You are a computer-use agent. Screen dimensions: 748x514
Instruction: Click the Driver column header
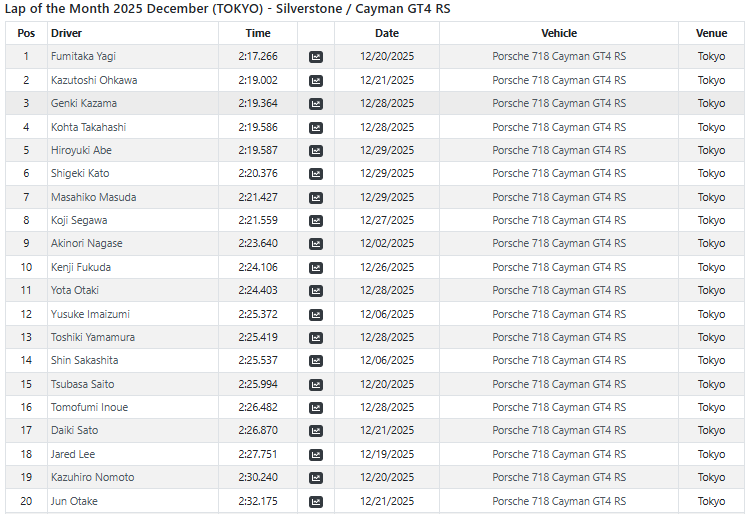66,33
